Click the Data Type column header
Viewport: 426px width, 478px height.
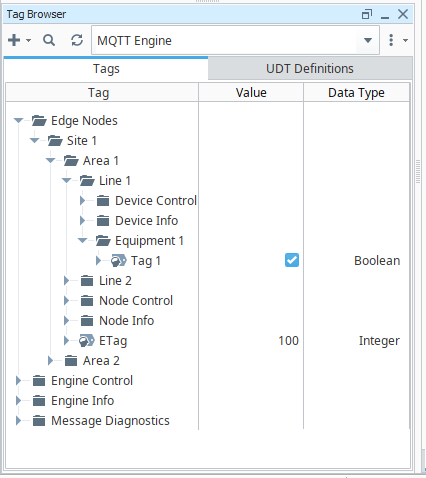click(356, 93)
